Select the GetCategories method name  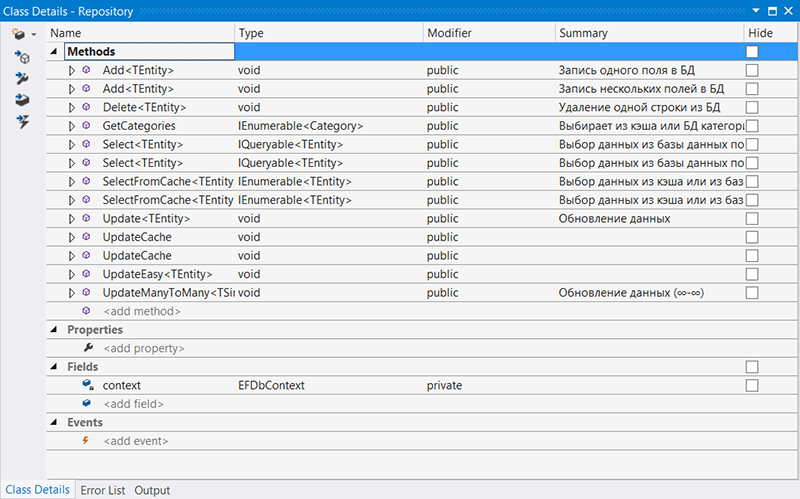coord(139,126)
